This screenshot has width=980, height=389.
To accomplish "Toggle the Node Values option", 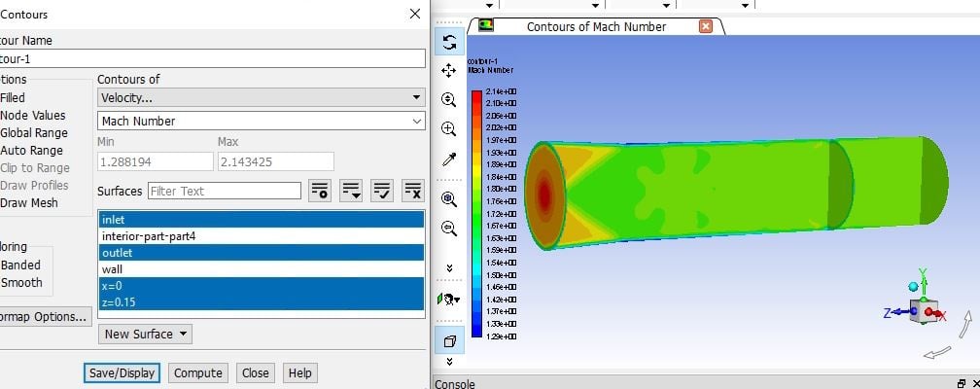I will 32,115.
